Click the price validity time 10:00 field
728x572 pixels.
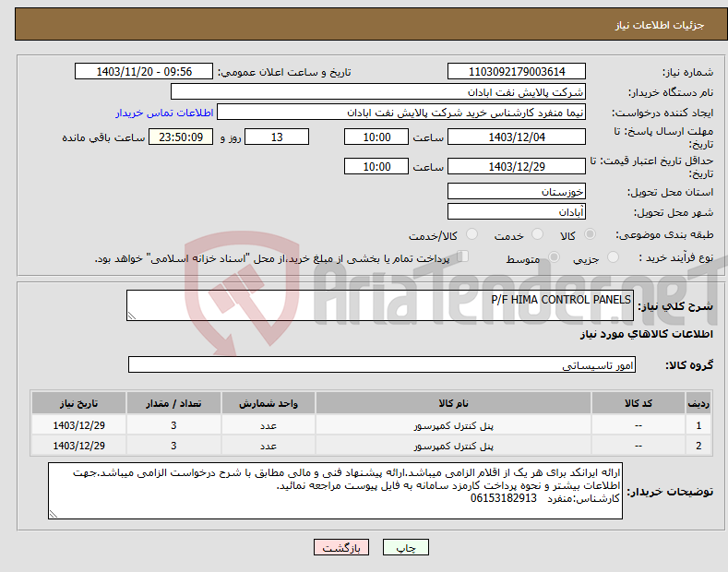click(x=376, y=166)
